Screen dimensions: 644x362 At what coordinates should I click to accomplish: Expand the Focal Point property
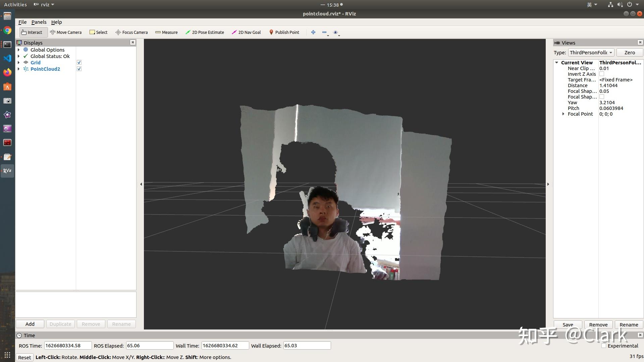click(563, 114)
